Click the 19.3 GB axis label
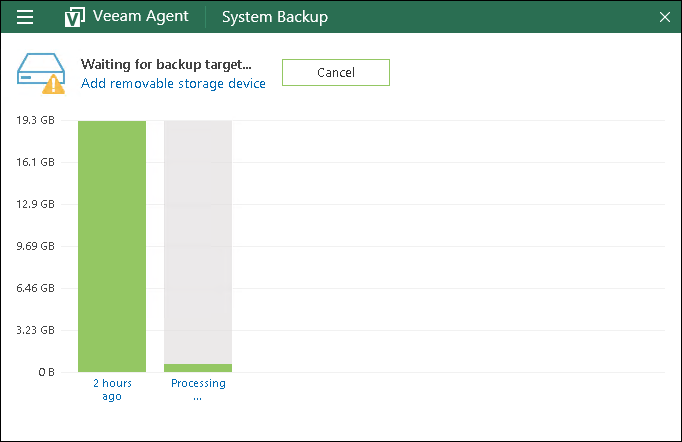This screenshot has height=442, width=682. pyautogui.click(x=36, y=120)
